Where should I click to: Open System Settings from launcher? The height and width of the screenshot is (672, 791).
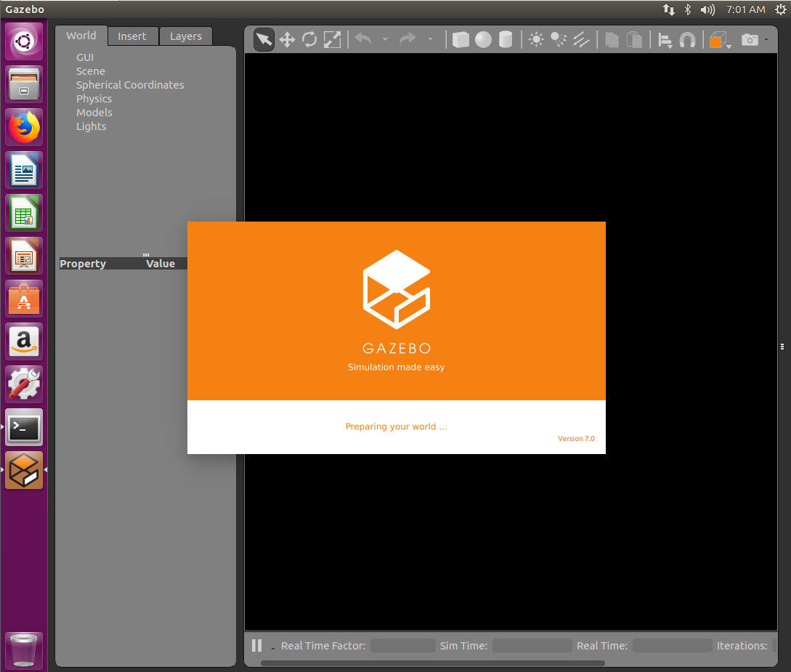[x=24, y=384]
